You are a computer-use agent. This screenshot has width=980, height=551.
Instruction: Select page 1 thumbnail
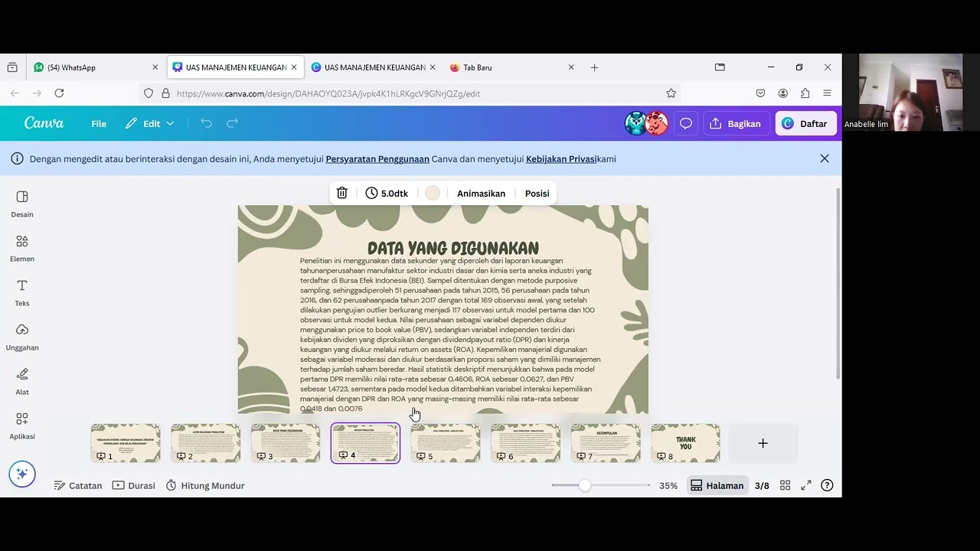(126, 443)
